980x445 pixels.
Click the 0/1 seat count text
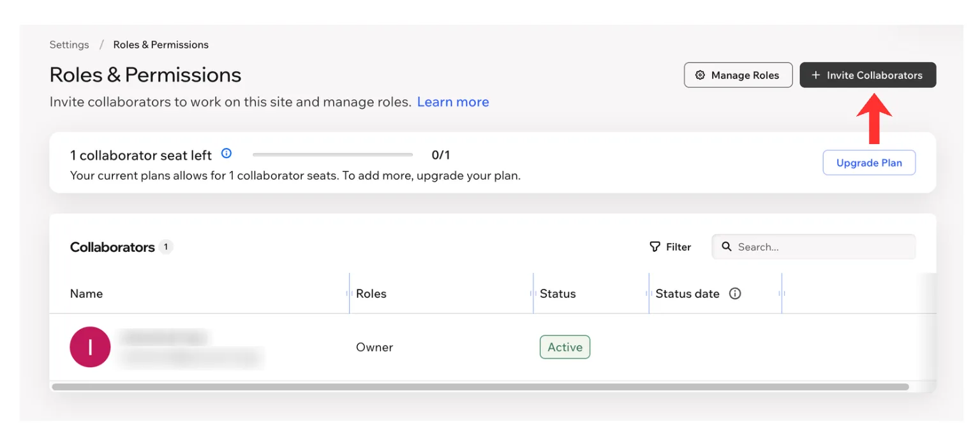(x=441, y=155)
